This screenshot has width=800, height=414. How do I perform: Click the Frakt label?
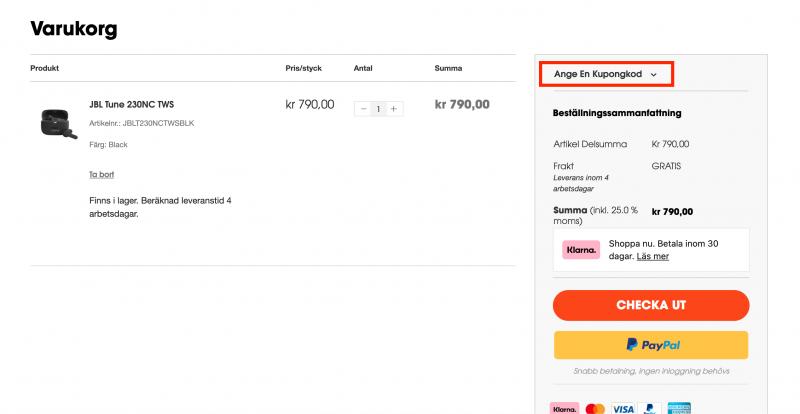pyautogui.click(x=563, y=166)
